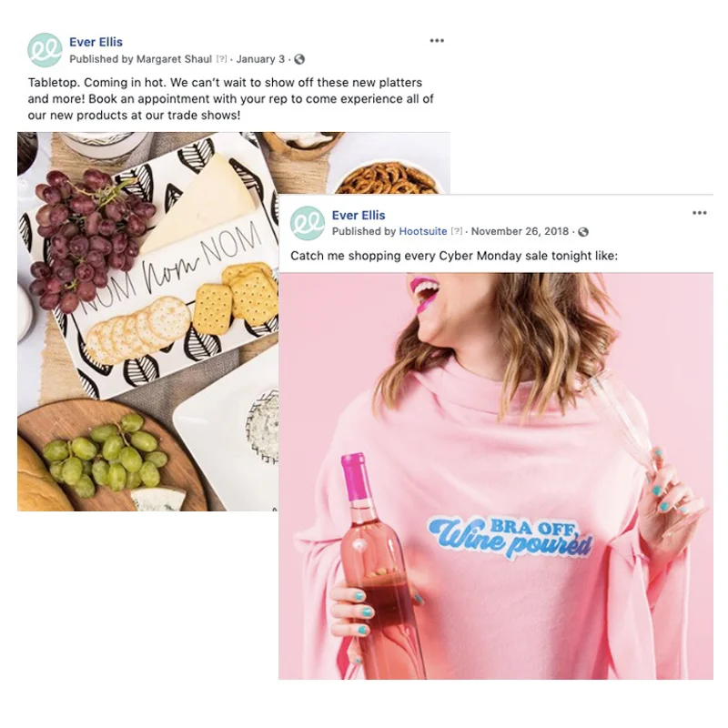The height and width of the screenshot is (728, 728).
Task: Click the globe privacy icon beside November 26, 2018
Action: (x=583, y=232)
